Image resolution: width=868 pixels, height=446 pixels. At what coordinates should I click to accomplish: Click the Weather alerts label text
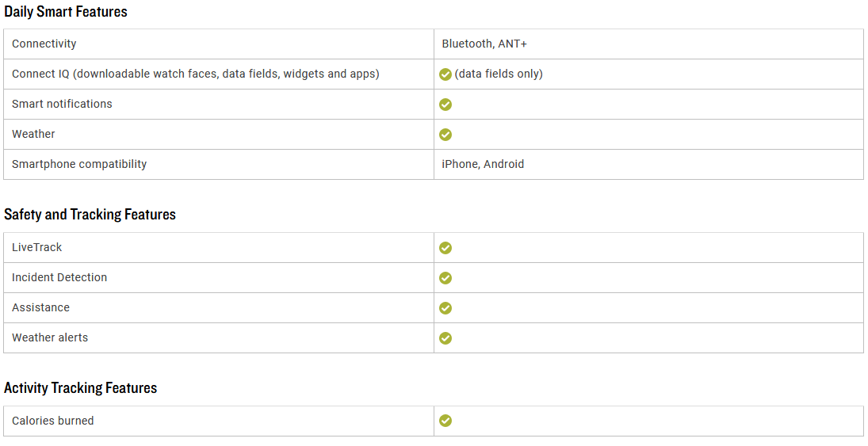coord(50,337)
